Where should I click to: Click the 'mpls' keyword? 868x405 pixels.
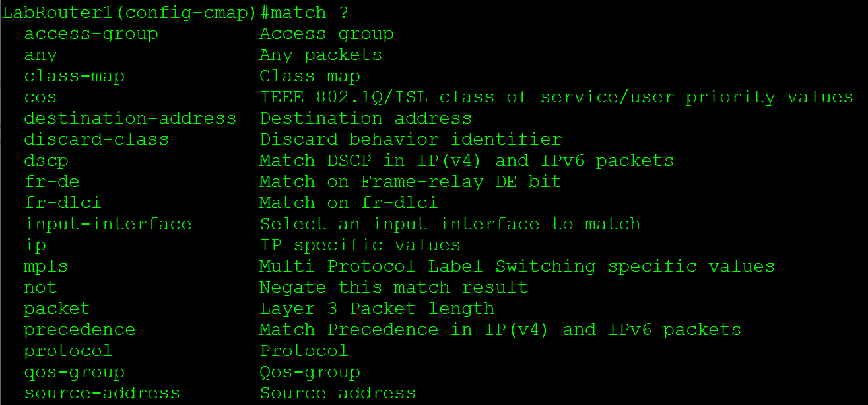pos(46,266)
